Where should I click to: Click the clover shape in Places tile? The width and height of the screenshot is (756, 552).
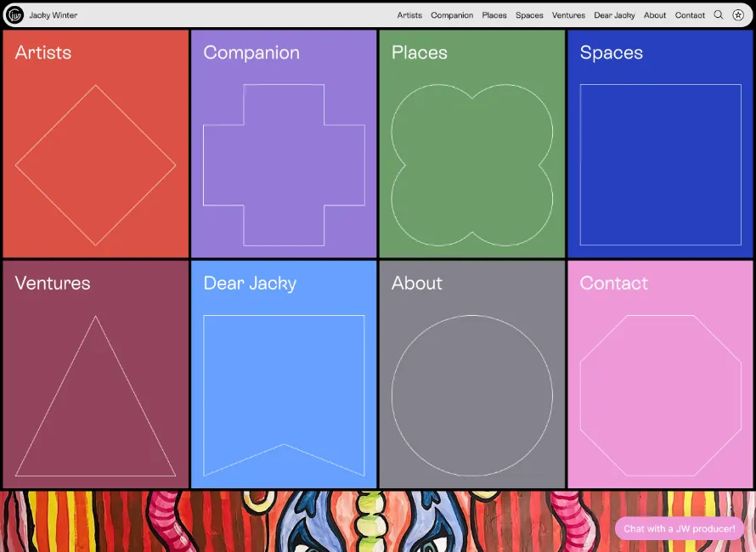[x=472, y=165]
